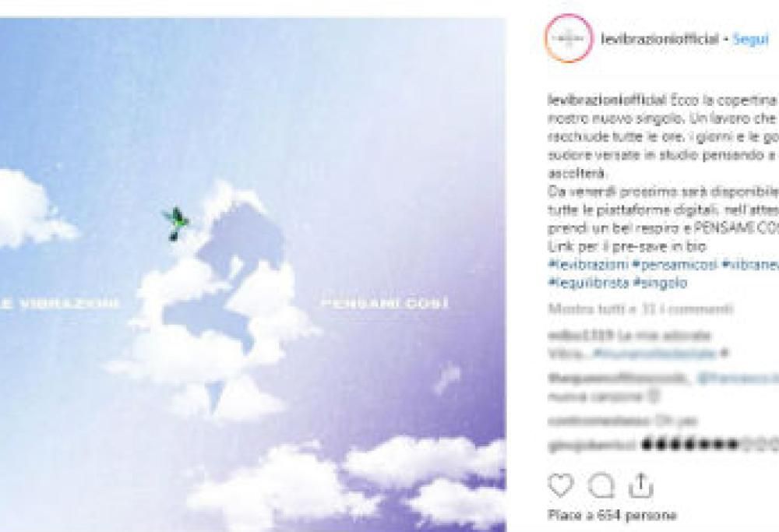Viewport: 779px width, 532px height.
Task: Share the post with upload arrow icon
Action: [x=641, y=486]
